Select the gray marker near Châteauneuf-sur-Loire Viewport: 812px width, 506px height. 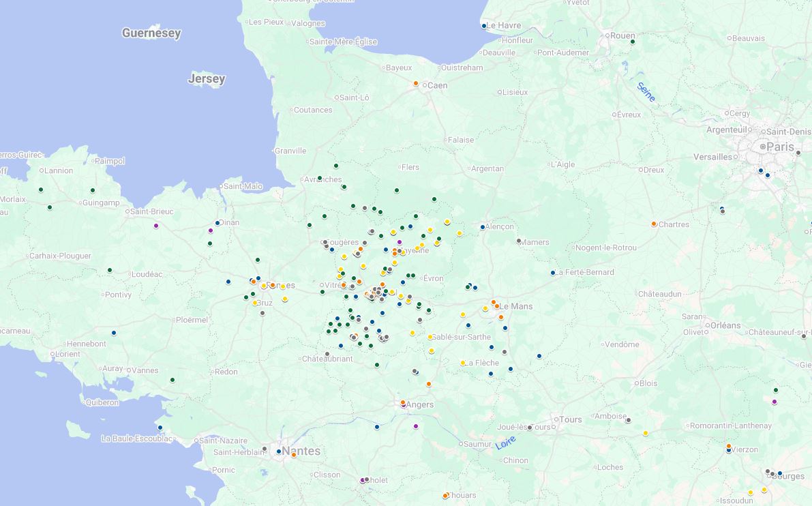pyautogui.click(x=804, y=337)
